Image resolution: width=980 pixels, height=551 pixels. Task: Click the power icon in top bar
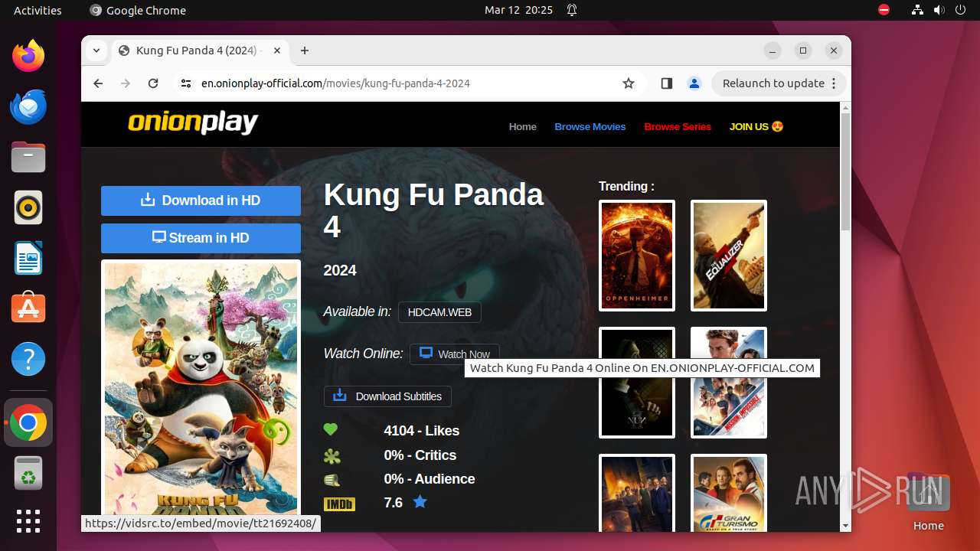pos(961,10)
